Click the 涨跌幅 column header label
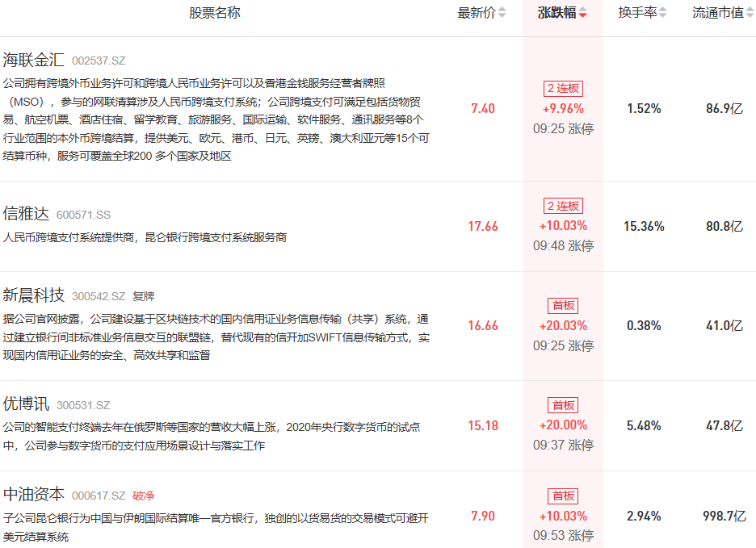Image resolution: width=756 pixels, height=548 pixels. pyautogui.click(x=557, y=13)
